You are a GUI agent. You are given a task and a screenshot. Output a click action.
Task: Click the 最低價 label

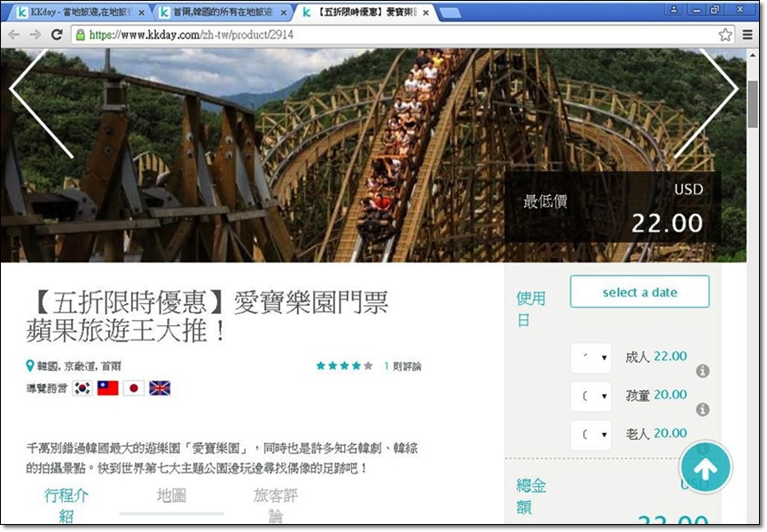tap(545, 201)
